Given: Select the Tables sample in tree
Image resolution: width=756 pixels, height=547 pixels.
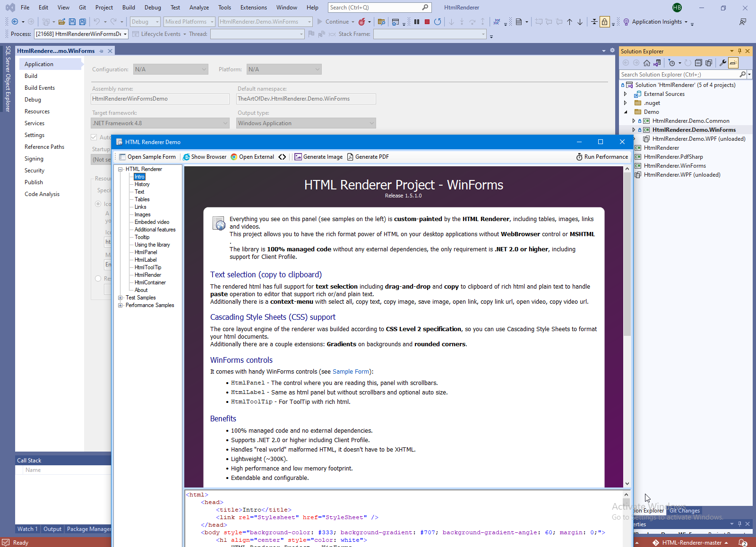Looking at the screenshot, I should [142, 199].
